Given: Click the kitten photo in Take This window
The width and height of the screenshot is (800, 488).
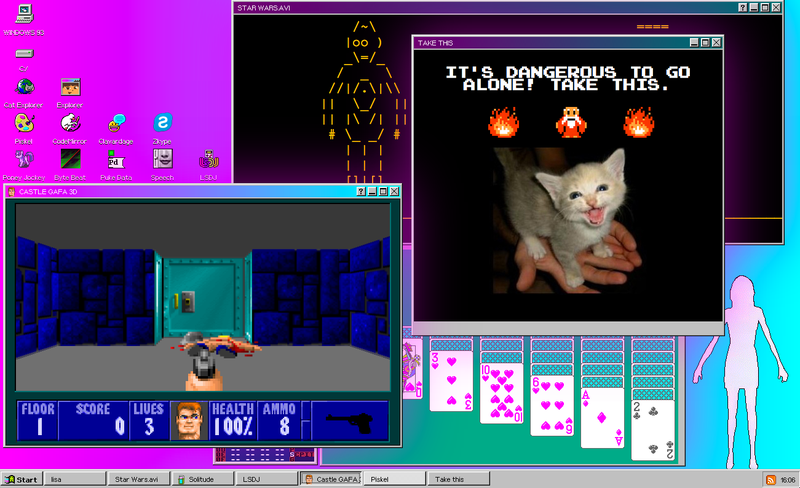Looking at the screenshot, I should 567,221.
